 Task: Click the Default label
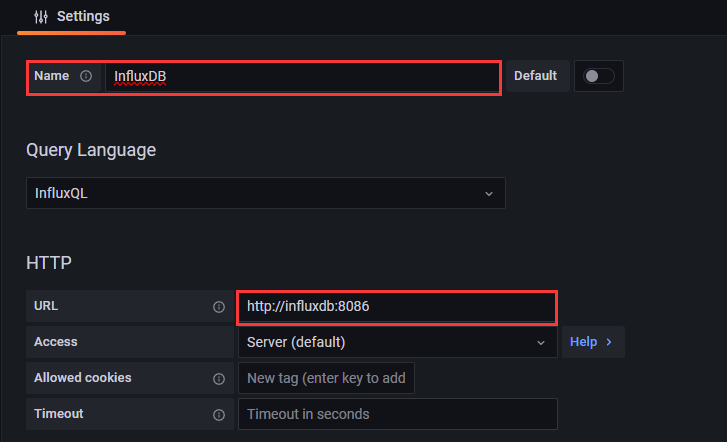pyautogui.click(x=537, y=76)
